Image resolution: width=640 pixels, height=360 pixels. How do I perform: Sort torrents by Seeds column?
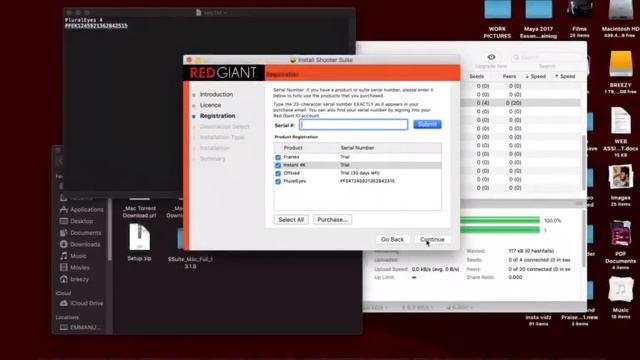476,76
